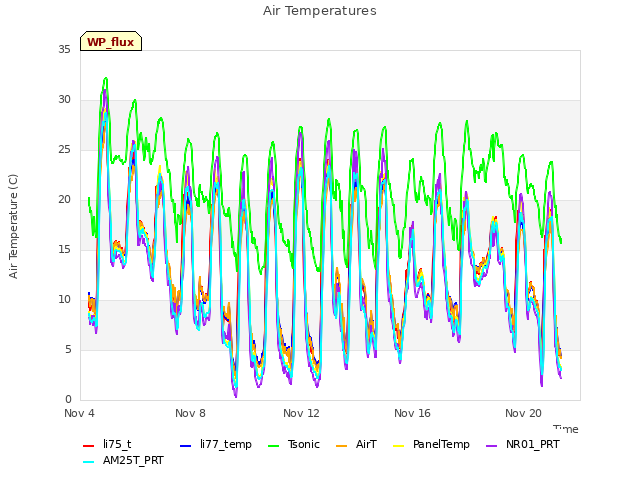This screenshot has height=480, width=640.
Task: Toggle the AM25T_PRT legend entry
Action: (x=123, y=460)
